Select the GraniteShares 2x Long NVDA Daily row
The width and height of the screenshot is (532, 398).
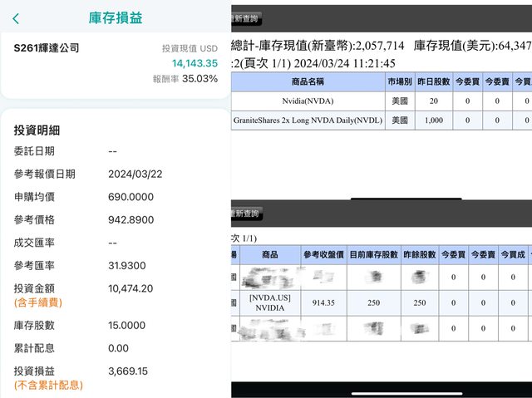pos(307,120)
